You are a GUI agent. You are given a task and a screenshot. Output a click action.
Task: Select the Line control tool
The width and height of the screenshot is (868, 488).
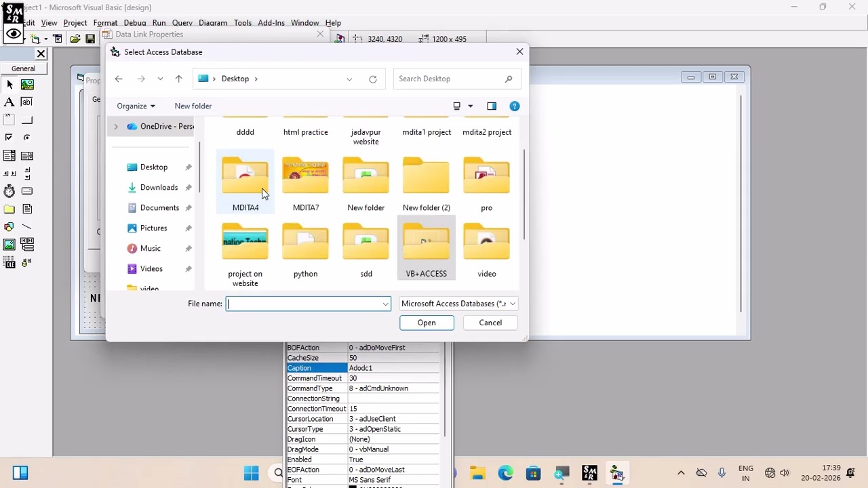tap(27, 227)
